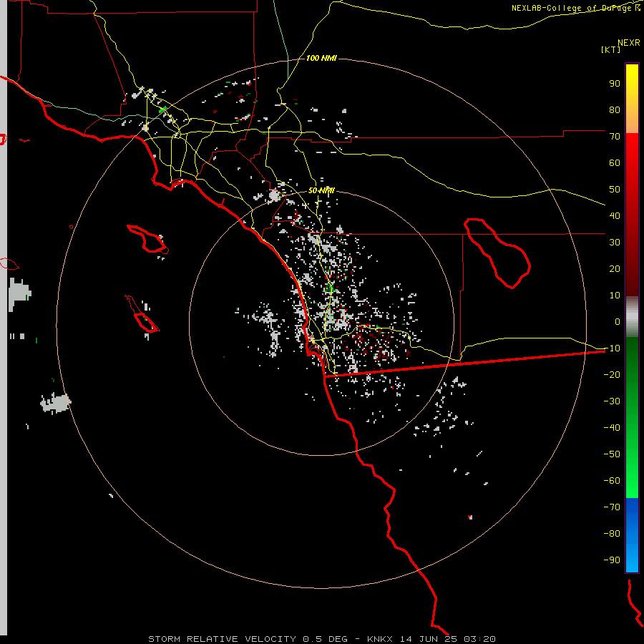Click the upper red-outlined island offshore
The height and width of the screenshot is (644, 644).
[x=148, y=239]
